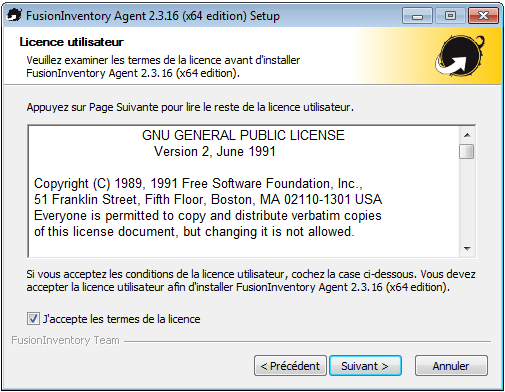Click the license text scrollbar thumb

(467, 152)
